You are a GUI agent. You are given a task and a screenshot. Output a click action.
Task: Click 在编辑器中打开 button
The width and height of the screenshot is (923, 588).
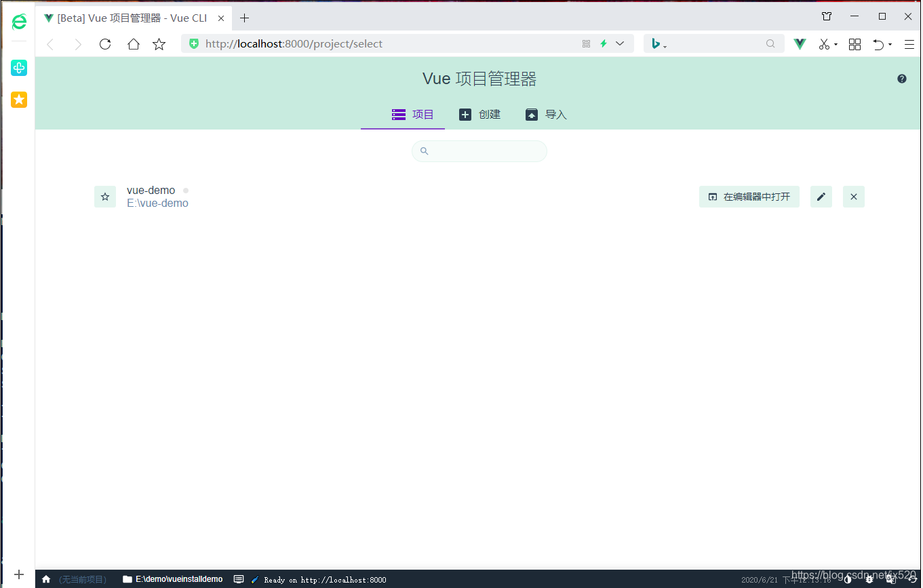pos(749,197)
